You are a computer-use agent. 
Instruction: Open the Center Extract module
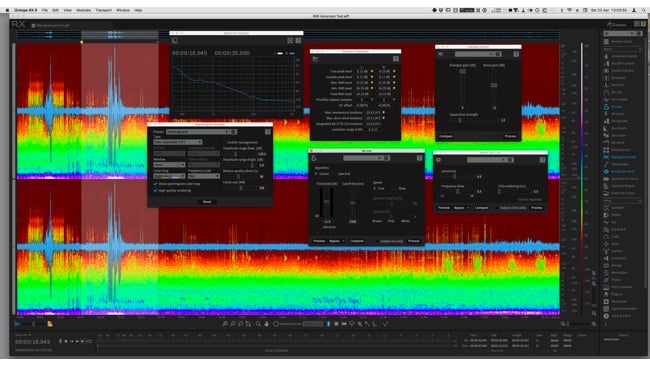620,70
